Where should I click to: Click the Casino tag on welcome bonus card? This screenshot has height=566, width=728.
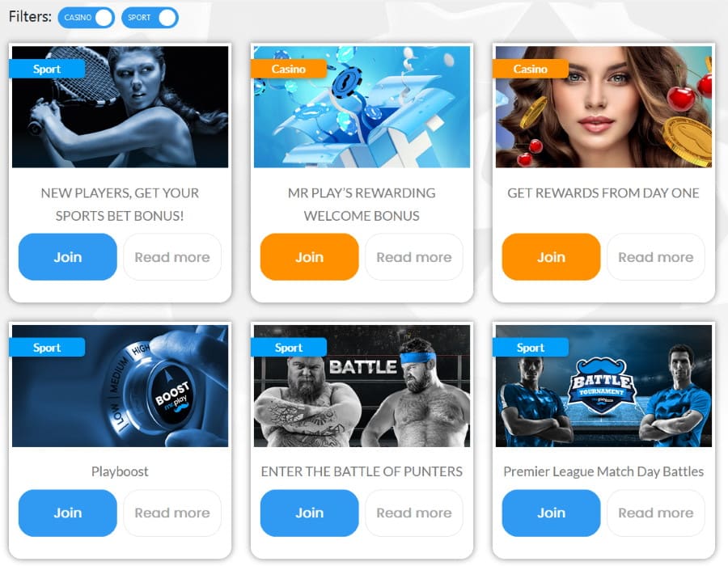pyautogui.click(x=288, y=69)
